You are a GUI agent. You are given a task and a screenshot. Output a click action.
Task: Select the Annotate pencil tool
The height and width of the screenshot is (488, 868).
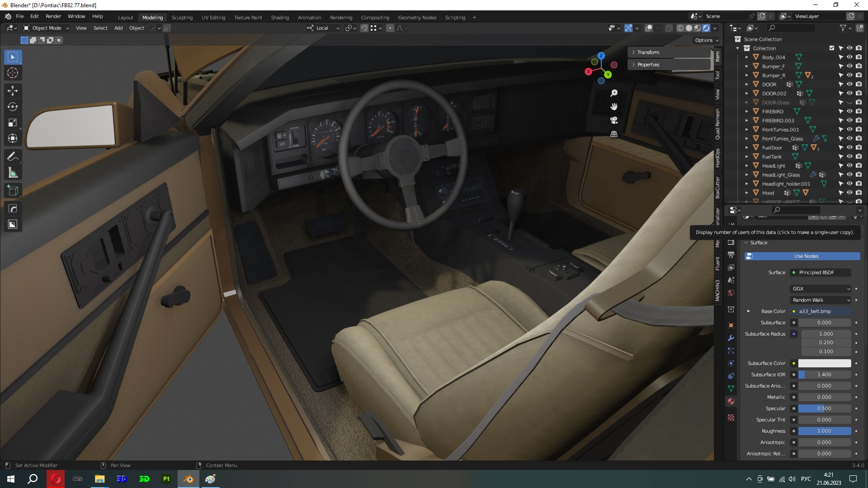point(13,157)
